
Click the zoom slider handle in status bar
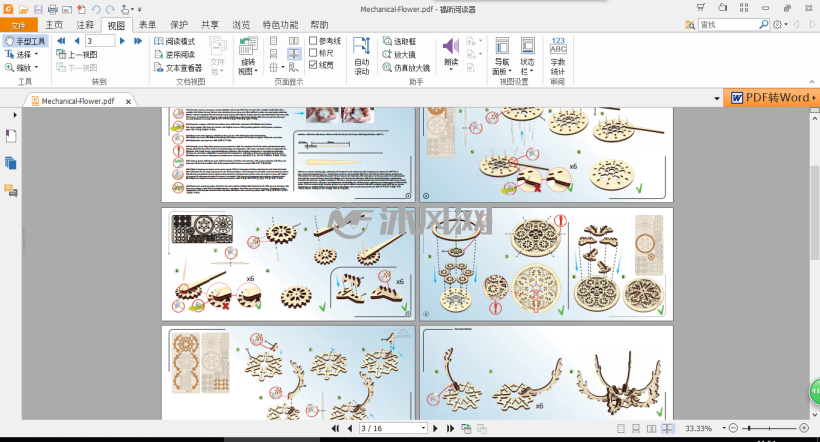point(749,428)
